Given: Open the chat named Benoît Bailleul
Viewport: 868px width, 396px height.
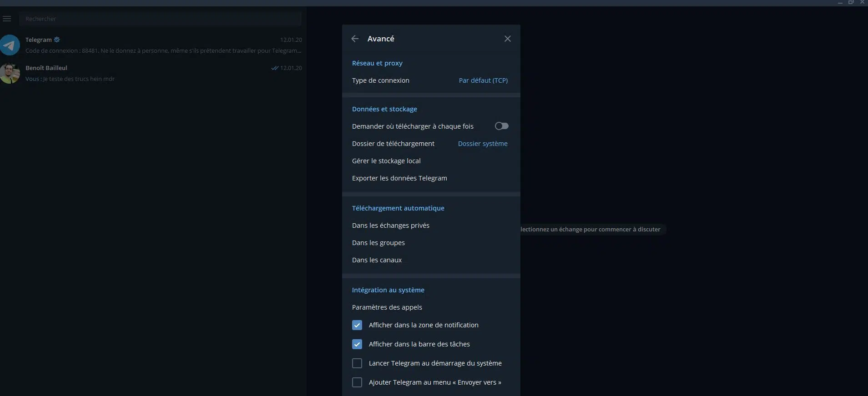Looking at the screenshot, I should [46, 68].
